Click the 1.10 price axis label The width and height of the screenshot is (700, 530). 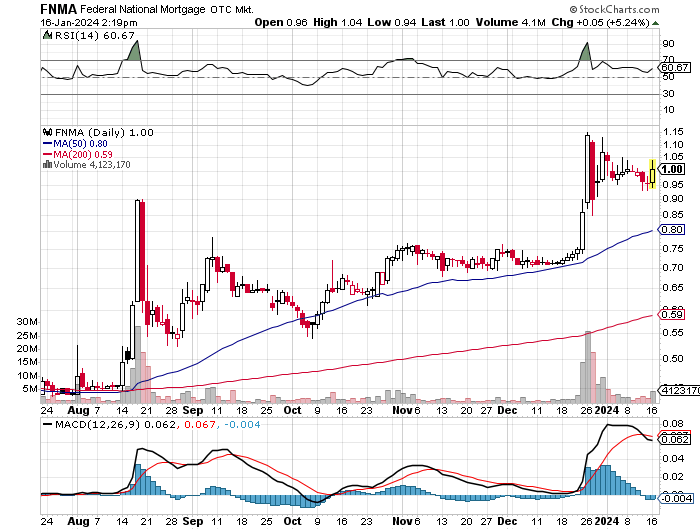(x=673, y=145)
